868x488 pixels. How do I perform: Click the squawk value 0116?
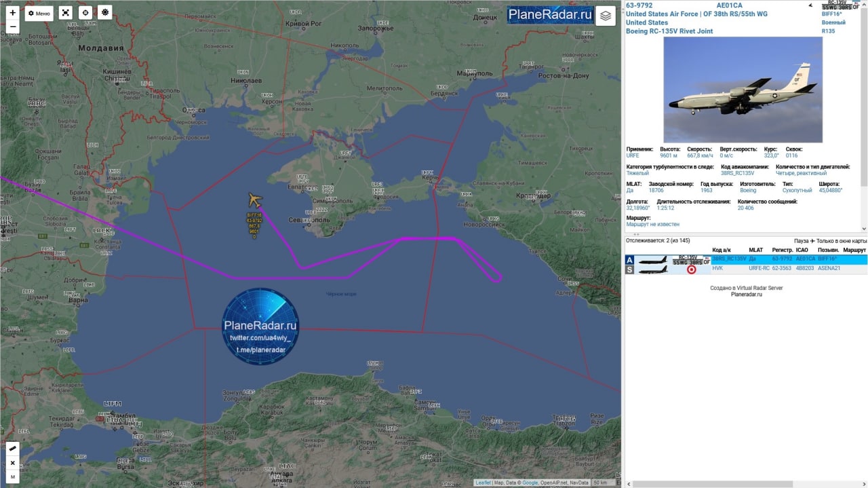pos(791,155)
